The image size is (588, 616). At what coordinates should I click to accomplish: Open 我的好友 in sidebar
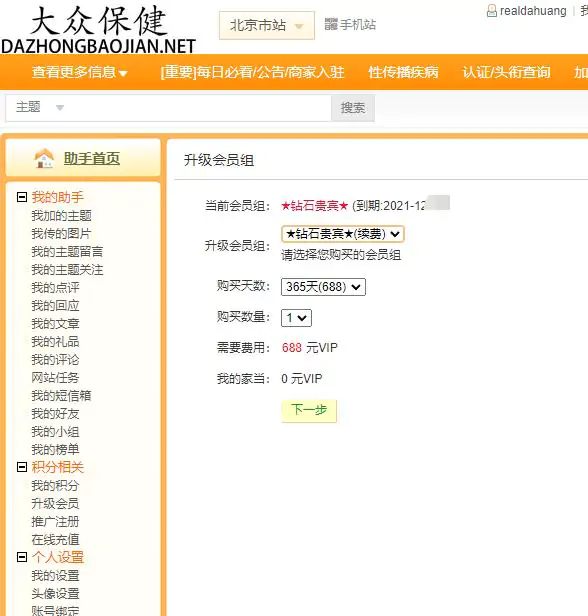pyautogui.click(x=55, y=413)
